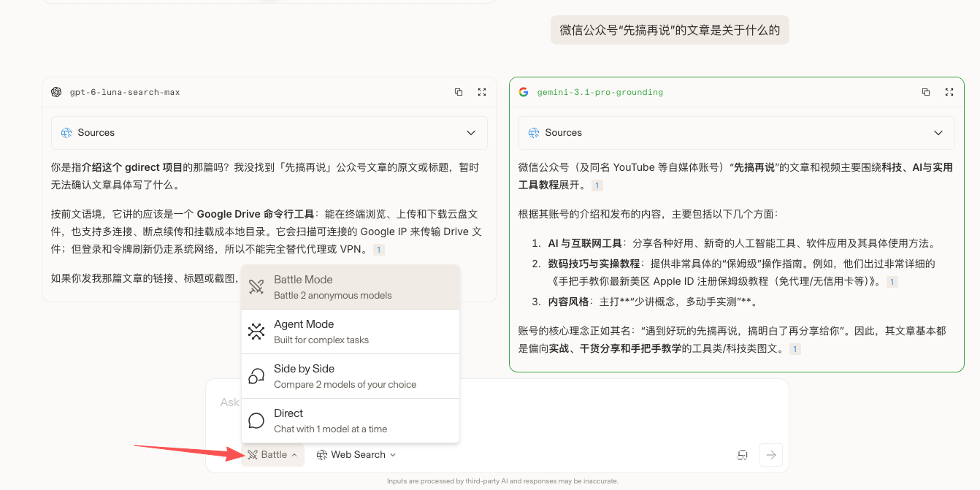Click the OpenAI logo icon
This screenshot has width=980, height=490.
pyautogui.click(x=56, y=92)
